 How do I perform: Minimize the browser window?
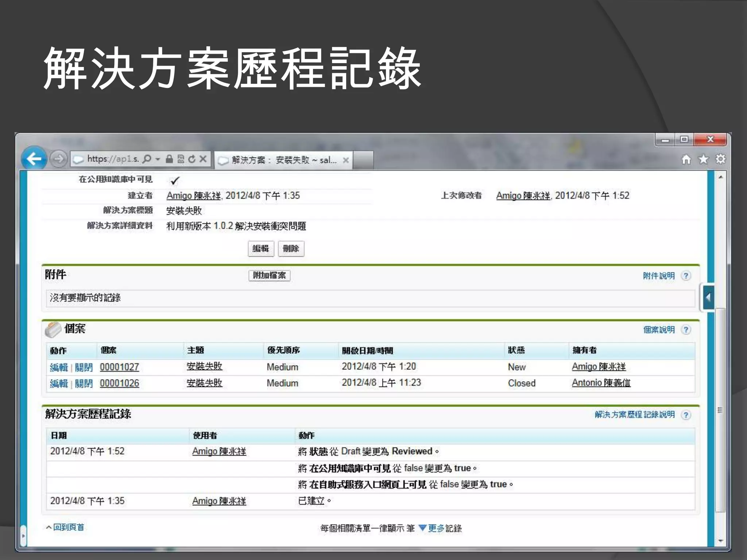click(666, 140)
